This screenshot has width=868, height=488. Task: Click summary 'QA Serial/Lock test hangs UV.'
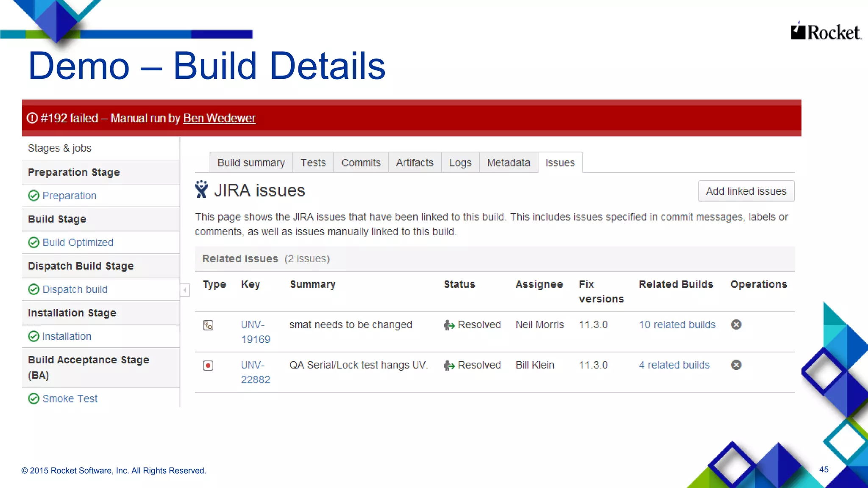pyautogui.click(x=359, y=365)
